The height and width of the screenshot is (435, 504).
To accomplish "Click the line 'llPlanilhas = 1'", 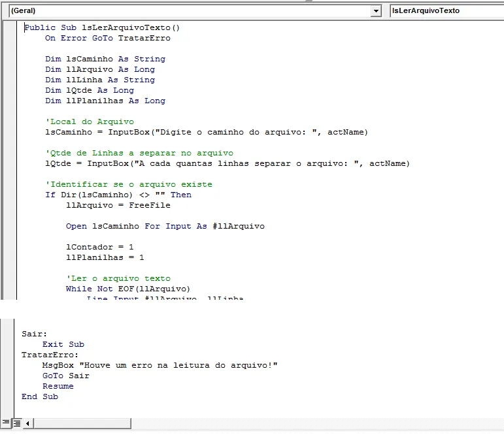I will [105, 257].
